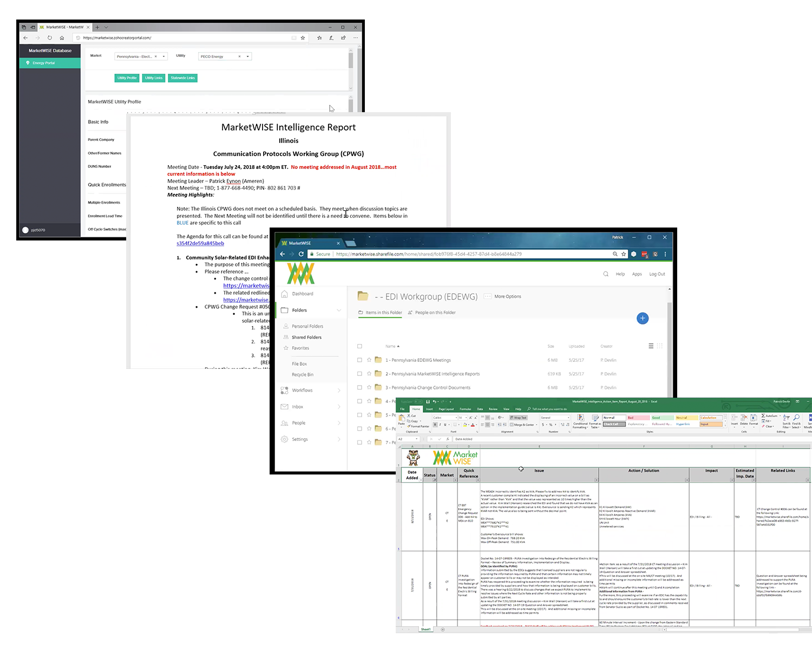Click the Edge share page icon

tap(343, 38)
